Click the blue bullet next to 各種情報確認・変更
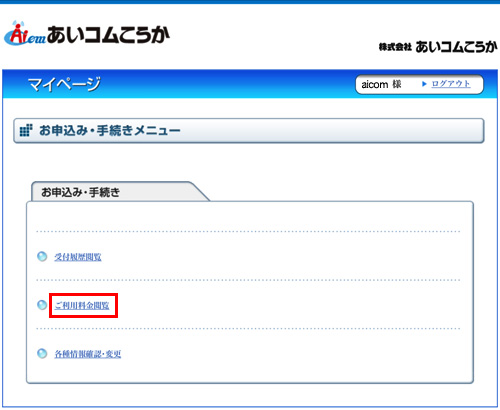The image size is (500, 410). 42,353
